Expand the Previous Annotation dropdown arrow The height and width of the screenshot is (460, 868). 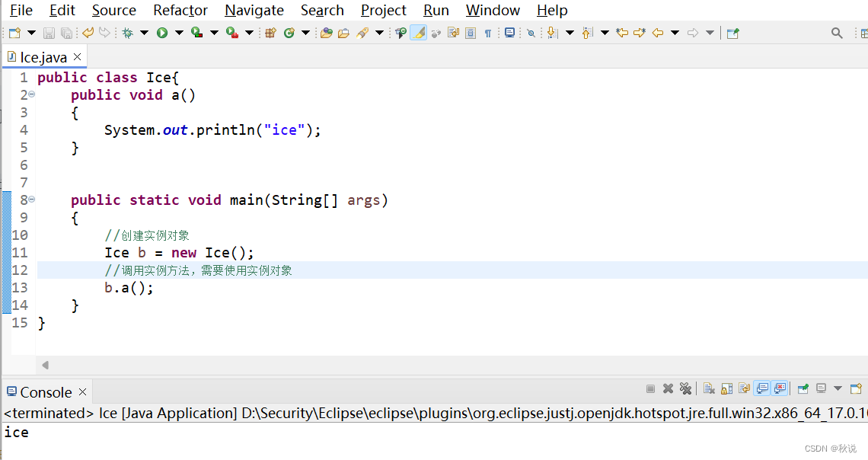click(x=605, y=34)
